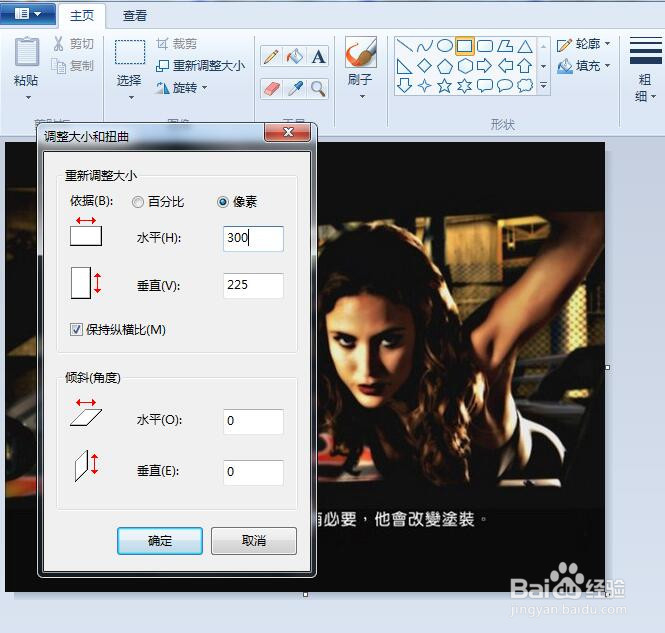Screen dimensions: 665x633
Task: Click the Paste (粘贴) clipboard icon
Action: [27, 52]
